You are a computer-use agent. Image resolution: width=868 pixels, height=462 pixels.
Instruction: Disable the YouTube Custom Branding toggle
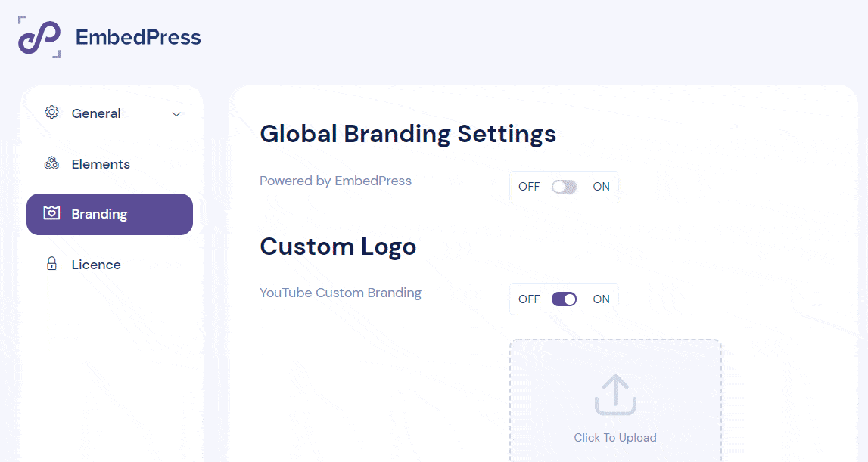click(x=564, y=299)
